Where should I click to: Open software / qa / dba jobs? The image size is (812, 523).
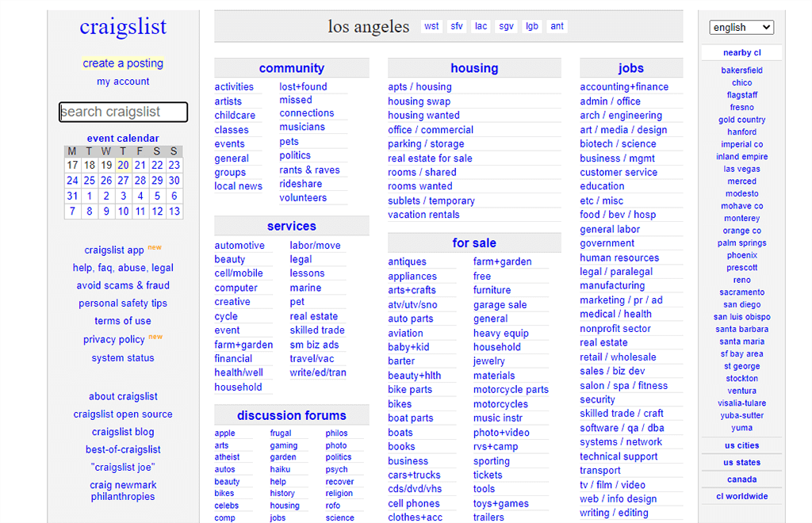[x=622, y=428]
